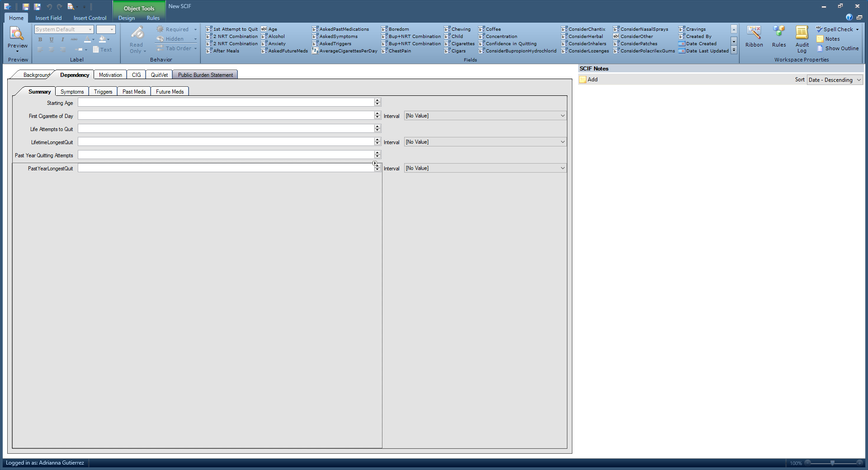868x470 pixels.
Task: Expand the First Cigarette of Day Interval dropdown
Action: pyautogui.click(x=485, y=116)
